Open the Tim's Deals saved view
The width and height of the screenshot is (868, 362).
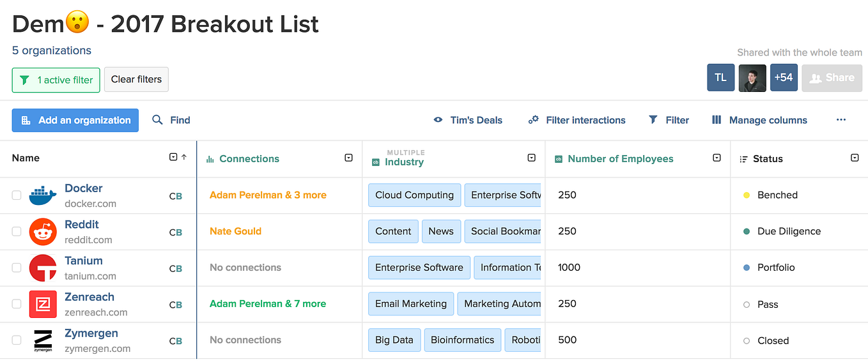click(468, 120)
